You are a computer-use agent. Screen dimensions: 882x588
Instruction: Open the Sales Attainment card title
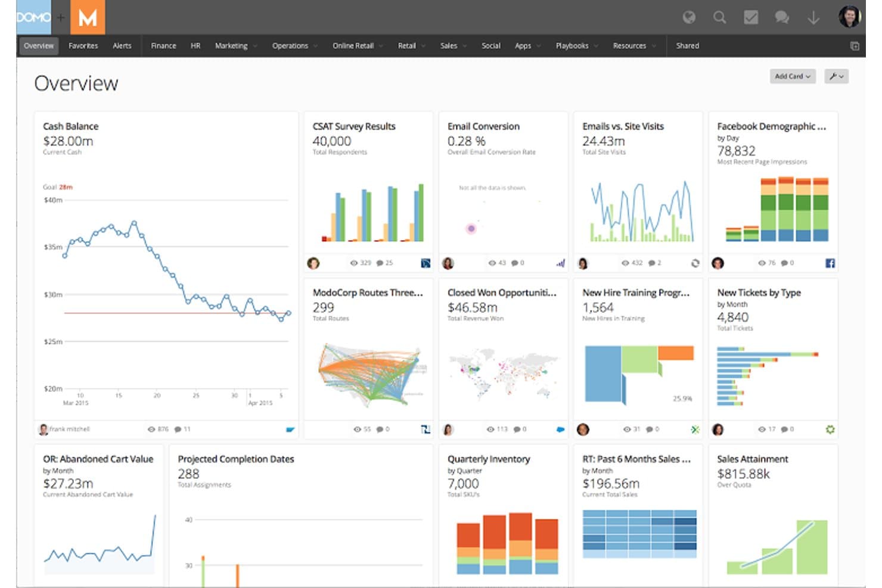[752, 459]
